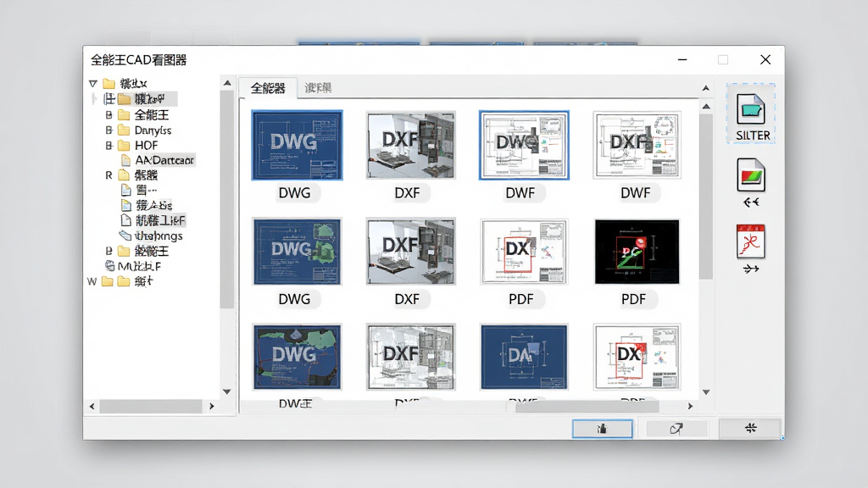Select the MU..F entry in the tree
868x488 pixels.
point(139,266)
